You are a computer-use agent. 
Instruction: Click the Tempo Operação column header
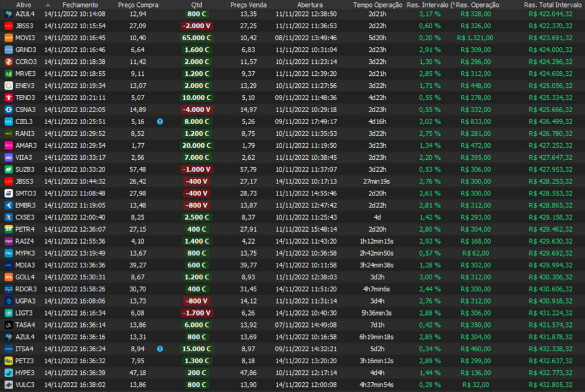tap(377, 5)
